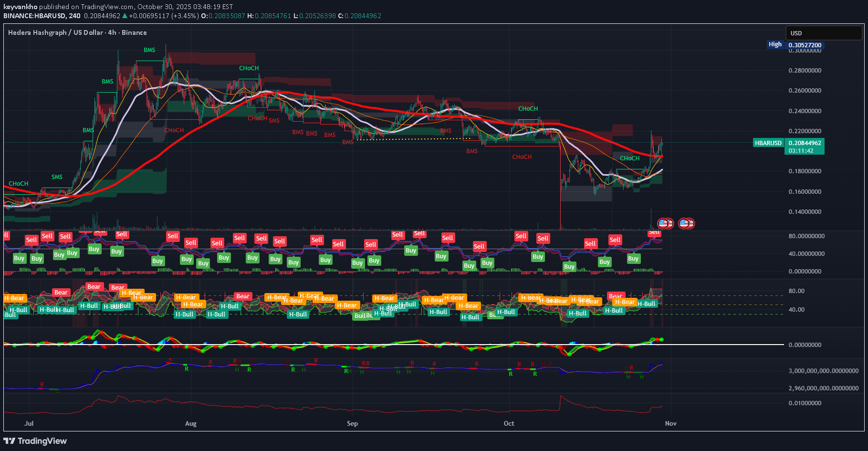Click the green HBARUSD ticker tag
Image resolution: width=868 pixels, height=451 pixels.
click(768, 143)
